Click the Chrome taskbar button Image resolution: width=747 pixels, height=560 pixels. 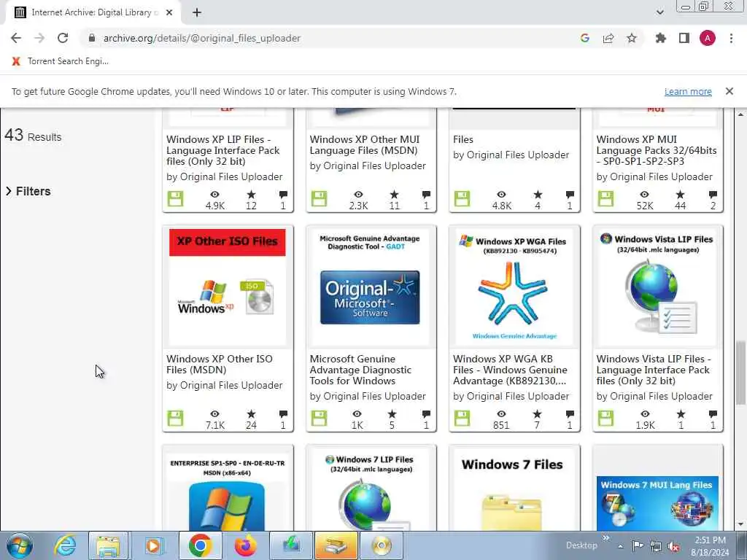tap(200, 545)
